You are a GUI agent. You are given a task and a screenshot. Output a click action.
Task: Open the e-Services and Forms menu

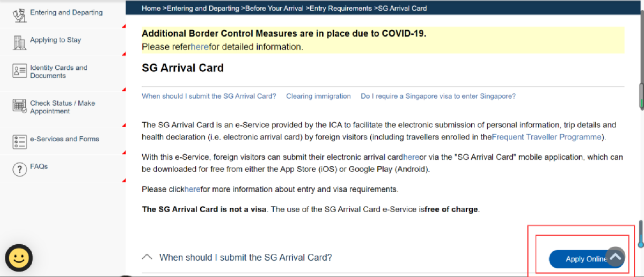64,139
